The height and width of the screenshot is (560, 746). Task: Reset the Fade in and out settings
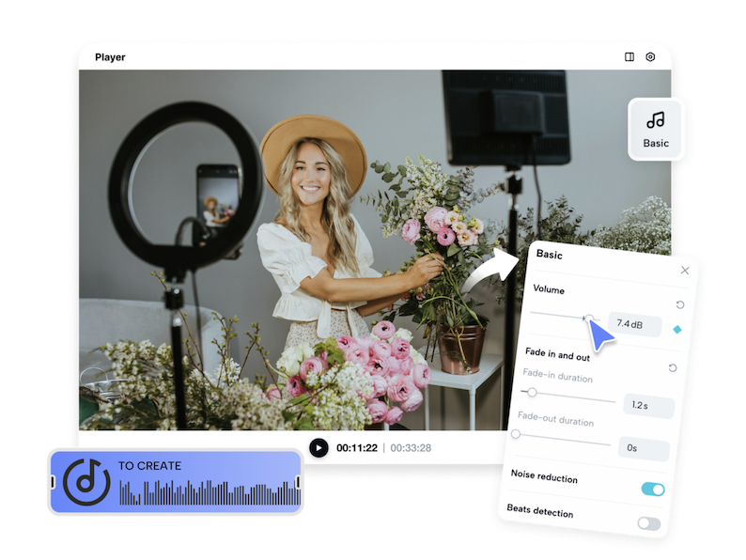coord(673,367)
